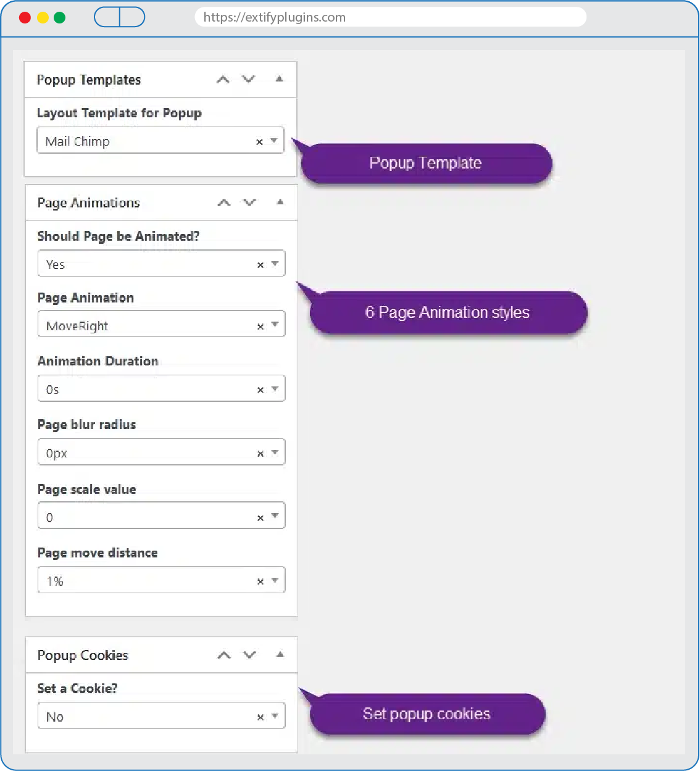The height and width of the screenshot is (771, 700).
Task: Open Layout Template for Popup dropdown
Action: point(274,141)
